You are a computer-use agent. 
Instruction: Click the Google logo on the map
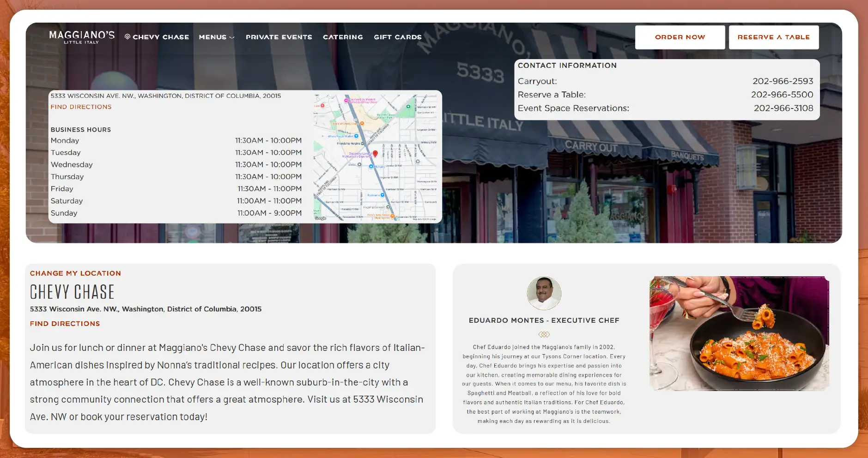[x=320, y=218]
